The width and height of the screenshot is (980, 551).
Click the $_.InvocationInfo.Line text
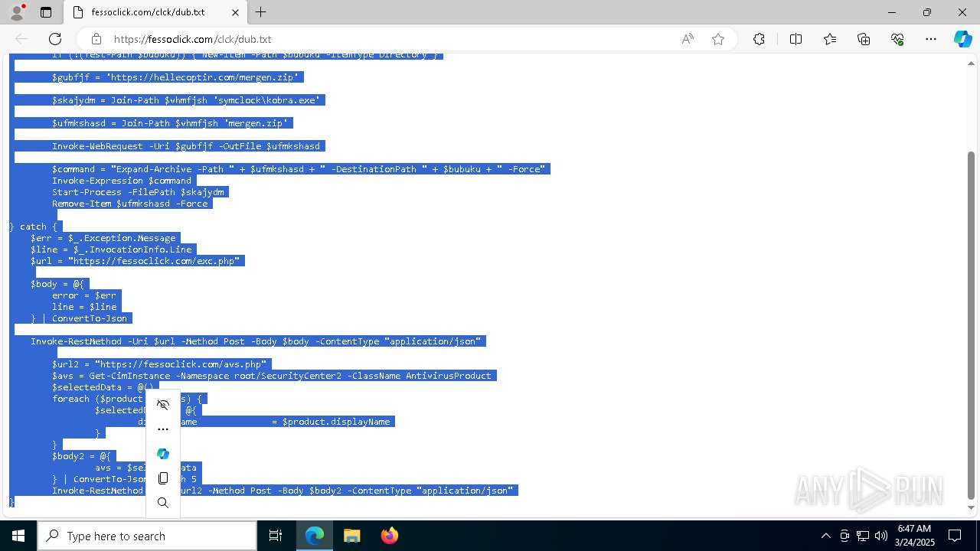click(x=132, y=249)
